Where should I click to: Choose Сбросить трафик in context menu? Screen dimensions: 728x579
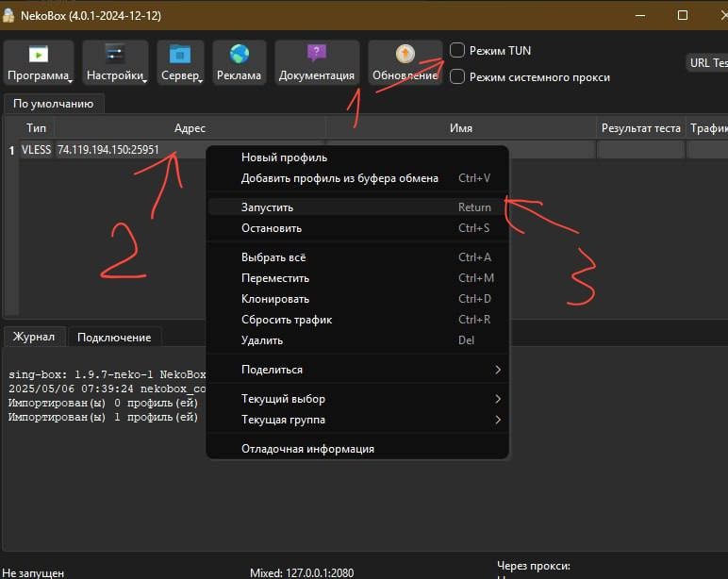357,320
